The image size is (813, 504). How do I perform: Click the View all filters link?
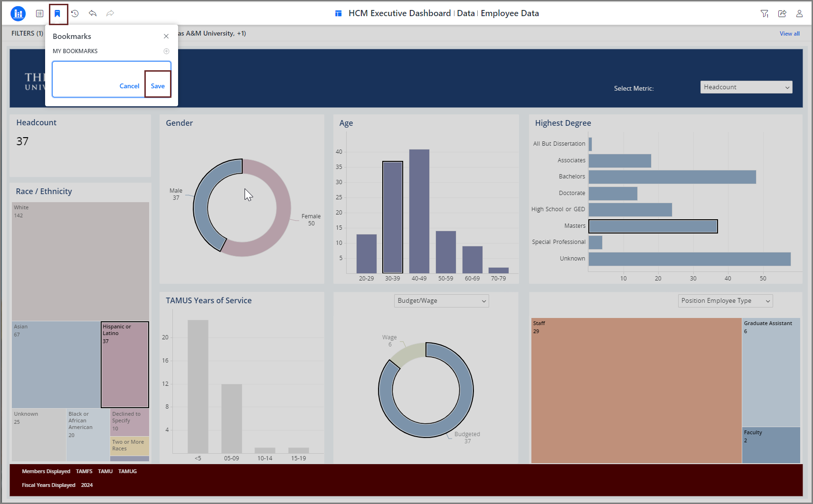click(789, 34)
